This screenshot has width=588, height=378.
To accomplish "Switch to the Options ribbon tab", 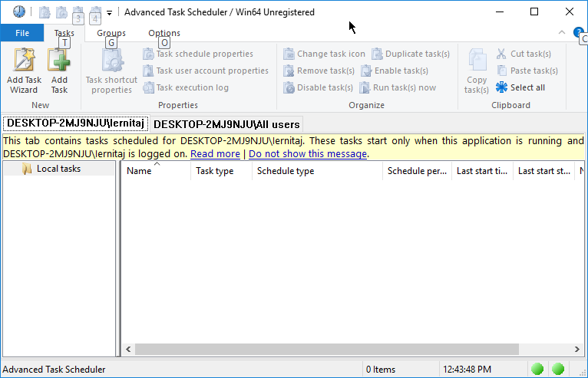I will point(164,33).
